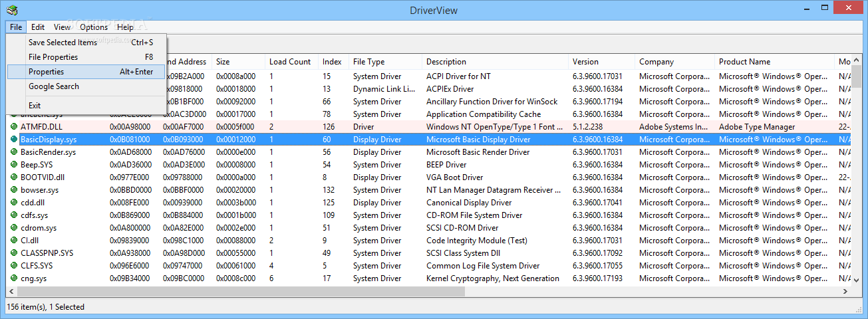Click the green icon beside cdrom.sys
The height and width of the screenshot is (319, 868).
click(14, 228)
